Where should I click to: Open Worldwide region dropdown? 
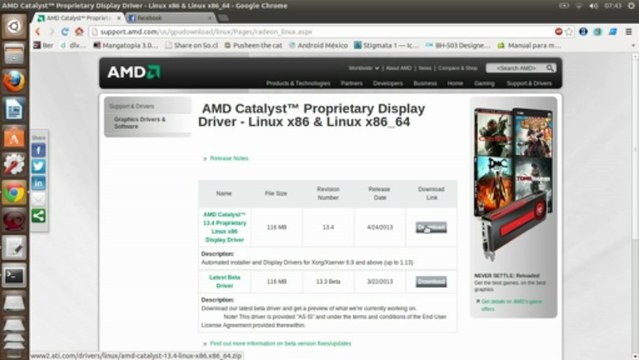364,68
